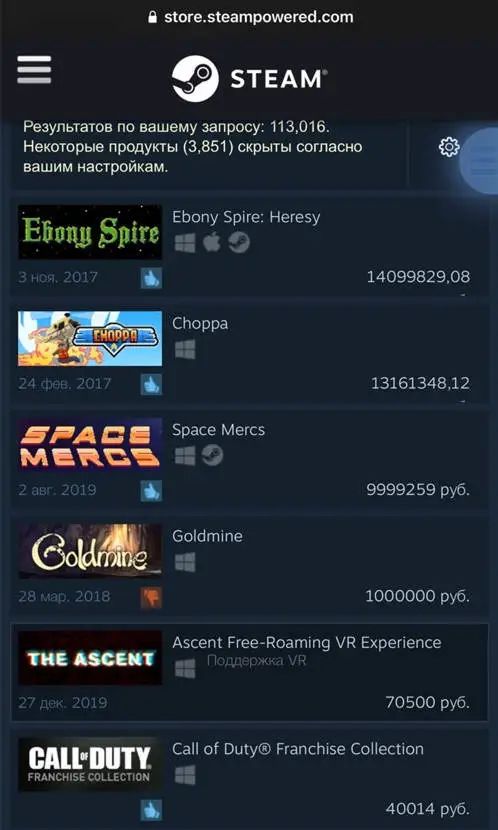Click thumbs-up review icon for Ebony Spire

pos(151,278)
